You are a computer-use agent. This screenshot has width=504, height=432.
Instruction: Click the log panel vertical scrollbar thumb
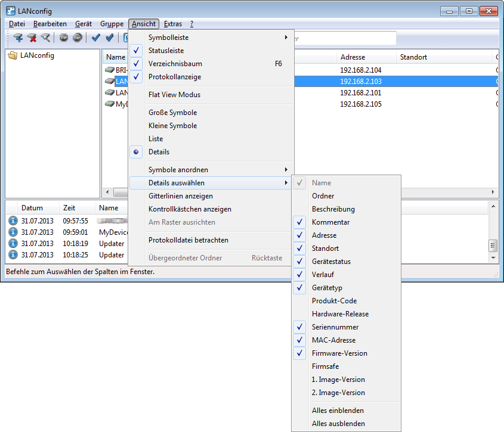[x=493, y=245]
